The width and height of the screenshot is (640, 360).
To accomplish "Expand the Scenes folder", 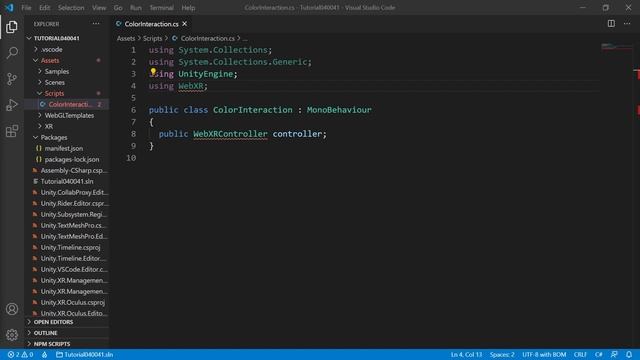I will point(55,82).
